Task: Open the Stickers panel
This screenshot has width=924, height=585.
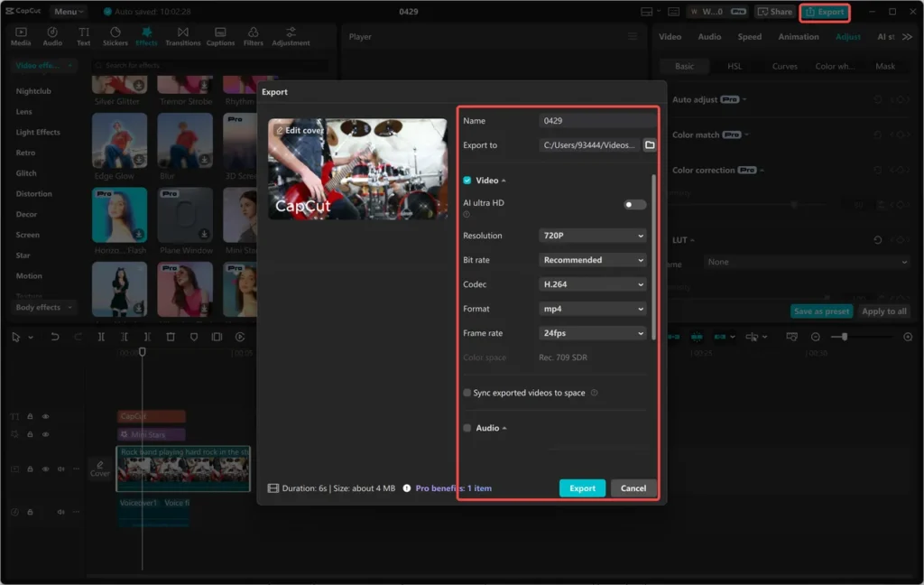Action: coord(115,36)
